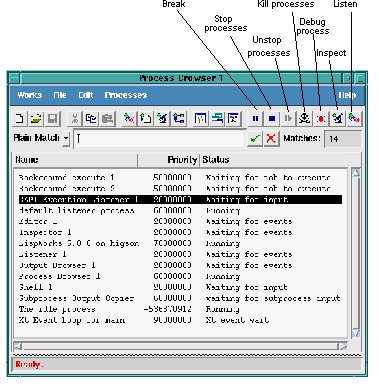Click the Break toolbar button (pause icon)

click(x=255, y=118)
